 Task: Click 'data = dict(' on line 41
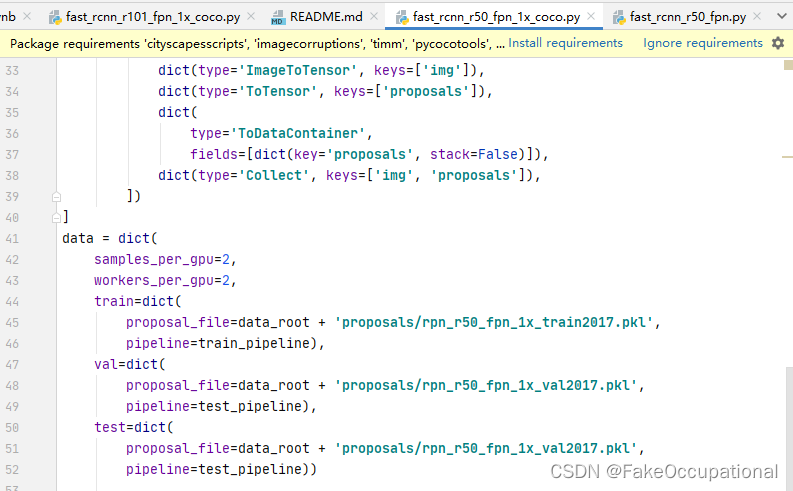coord(110,239)
